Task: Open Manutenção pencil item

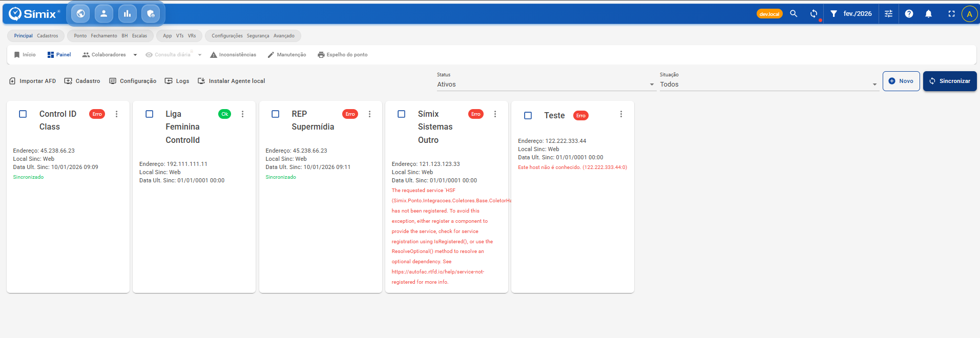Action: (287, 55)
